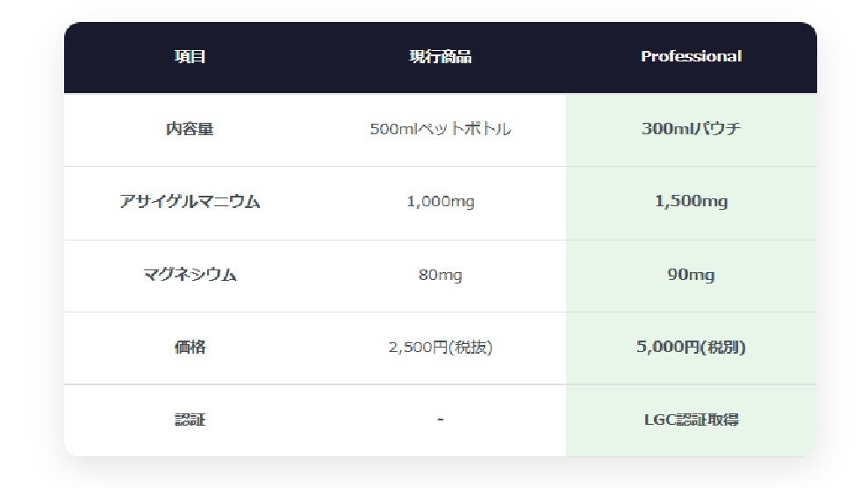
Task: Click the 認証 row label
Action: tap(190, 420)
